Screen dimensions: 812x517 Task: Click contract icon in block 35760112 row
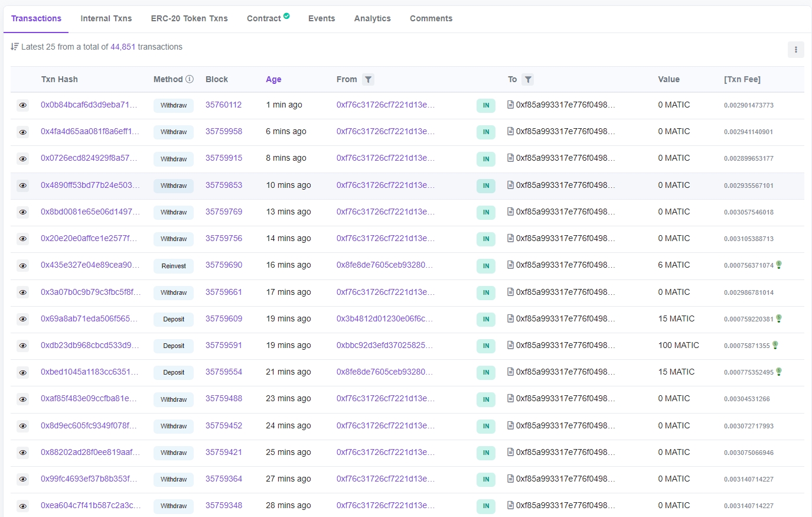pyautogui.click(x=510, y=105)
